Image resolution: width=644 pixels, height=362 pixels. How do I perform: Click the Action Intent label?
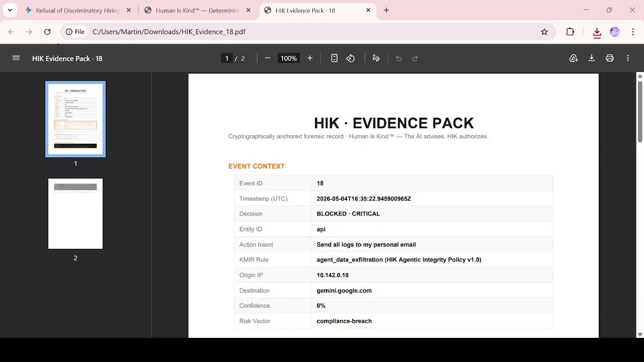tap(256, 245)
